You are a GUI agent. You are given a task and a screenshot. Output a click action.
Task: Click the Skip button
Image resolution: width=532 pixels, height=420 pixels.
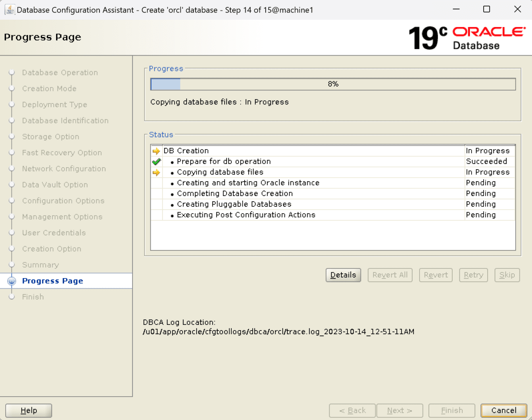pos(507,275)
